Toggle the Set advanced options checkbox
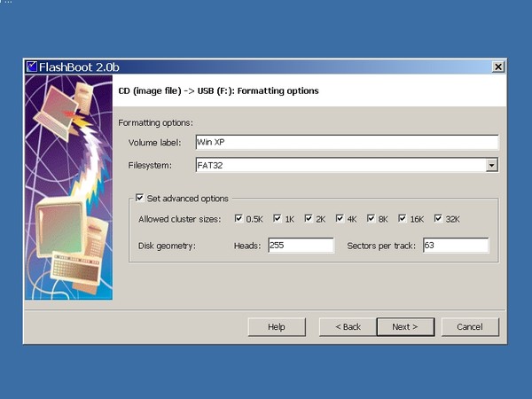Viewport: 532px width, 399px height. [140, 199]
